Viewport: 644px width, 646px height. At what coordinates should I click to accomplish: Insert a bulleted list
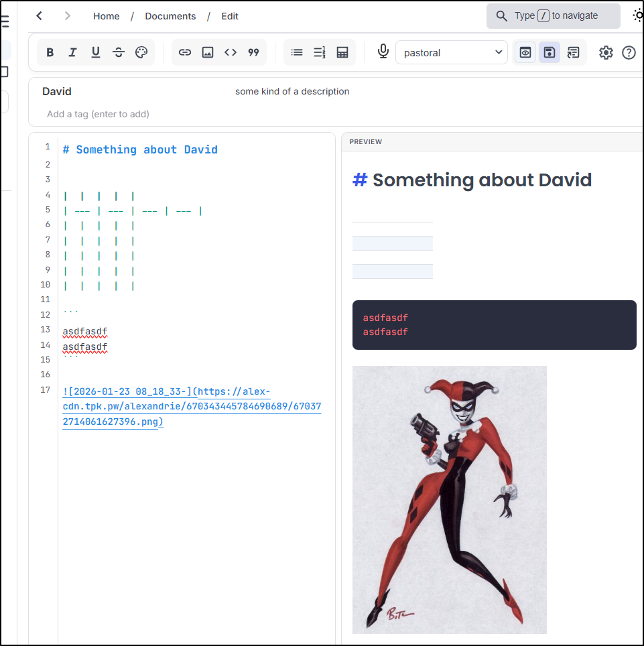pos(297,52)
